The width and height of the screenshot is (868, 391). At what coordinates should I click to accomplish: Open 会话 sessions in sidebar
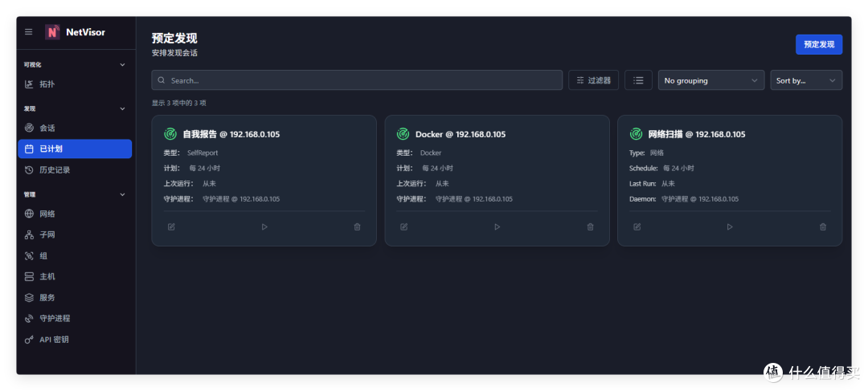75,128
